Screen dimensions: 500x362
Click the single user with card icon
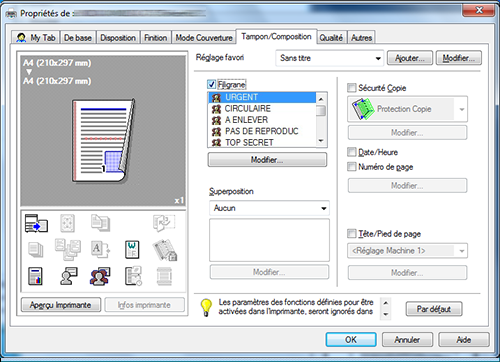click(69, 276)
